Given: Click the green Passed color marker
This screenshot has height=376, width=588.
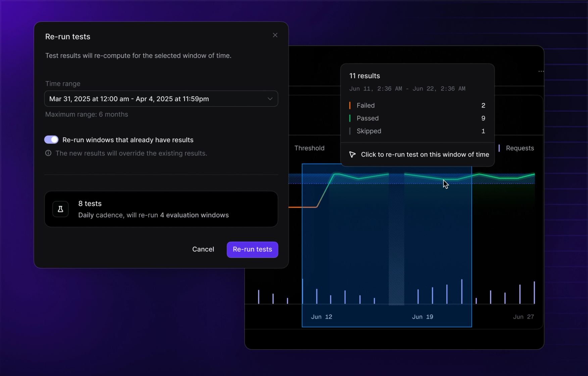Looking at the screenshot, I should pos(350,118).
